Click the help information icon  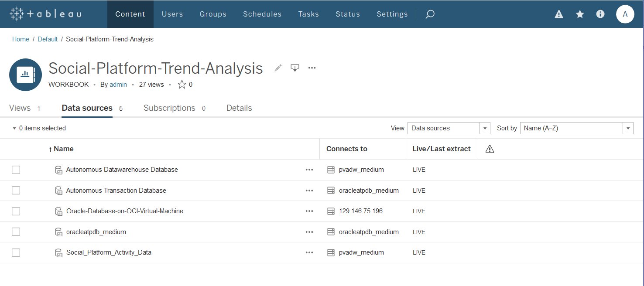600,14
